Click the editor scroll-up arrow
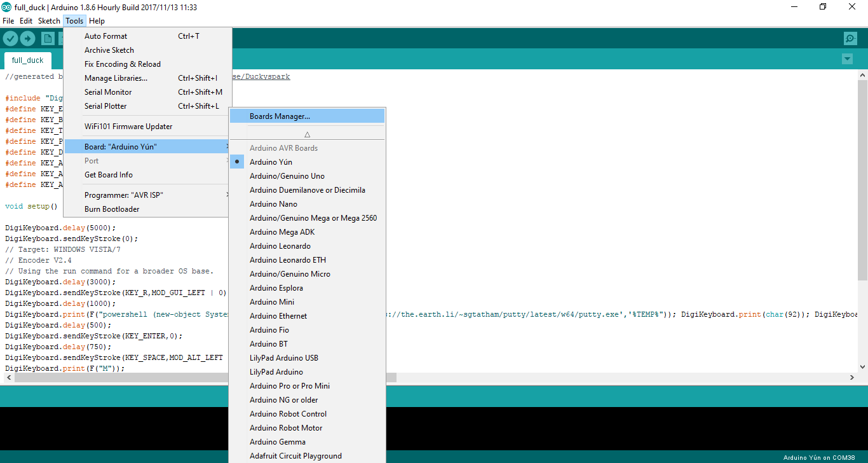This screenshot has height=463, width=868. 862,76
